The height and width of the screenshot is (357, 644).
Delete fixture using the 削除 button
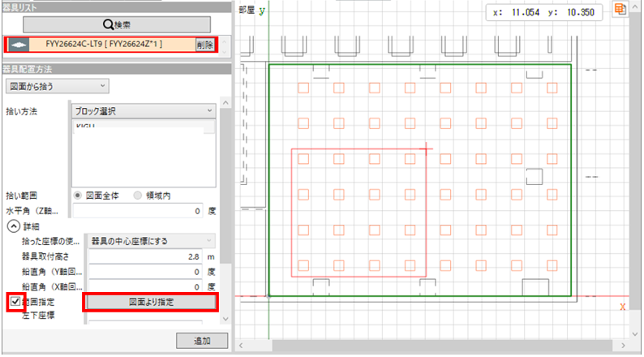(x=205, y=43)
